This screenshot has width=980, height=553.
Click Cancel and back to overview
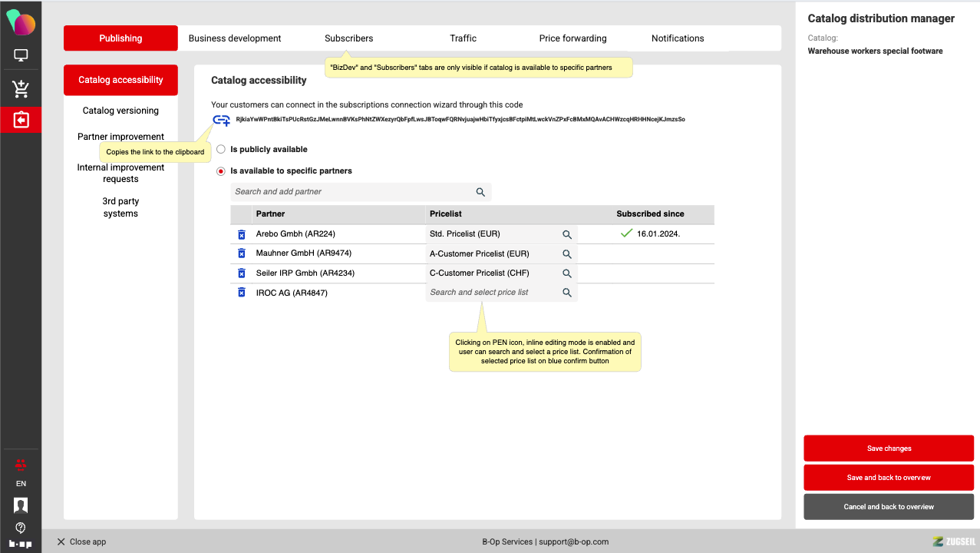tap(889, 507)
